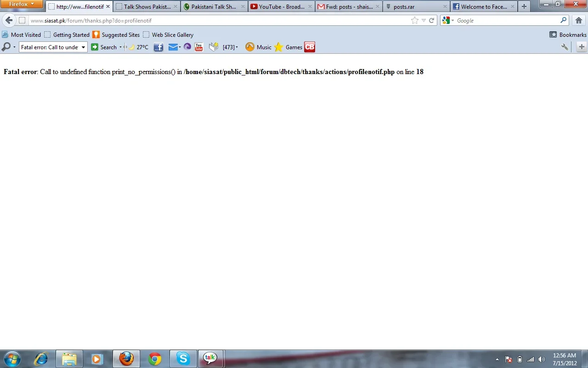Open Google Talk from the taskbar

click(x=210, y=359)
